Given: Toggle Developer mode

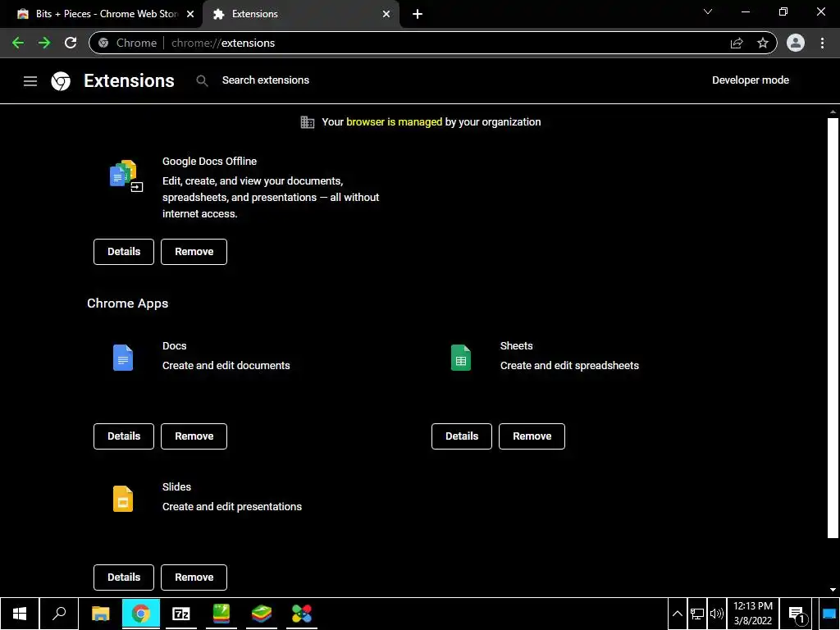Looking at the screenshot, I should 750,80.
